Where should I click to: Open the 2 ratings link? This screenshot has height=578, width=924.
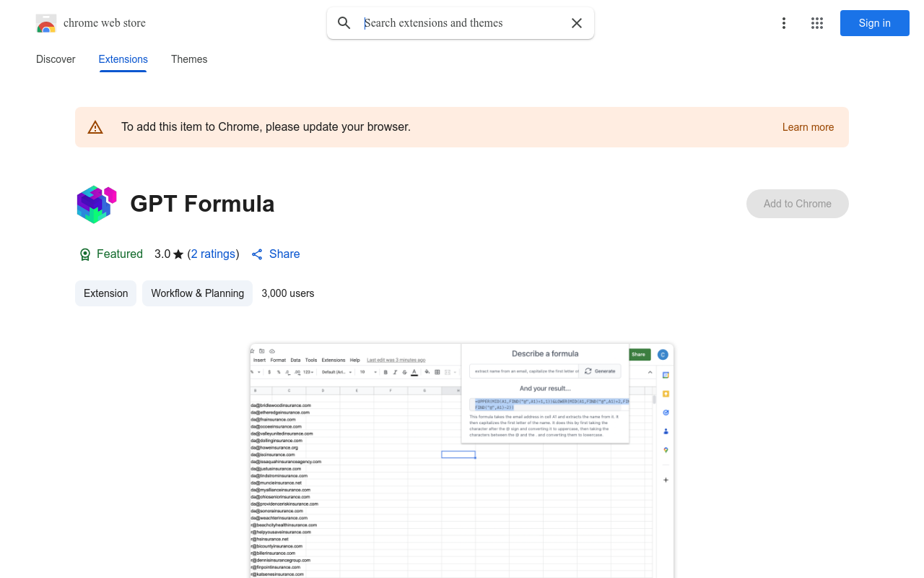(x=213, y=254)
